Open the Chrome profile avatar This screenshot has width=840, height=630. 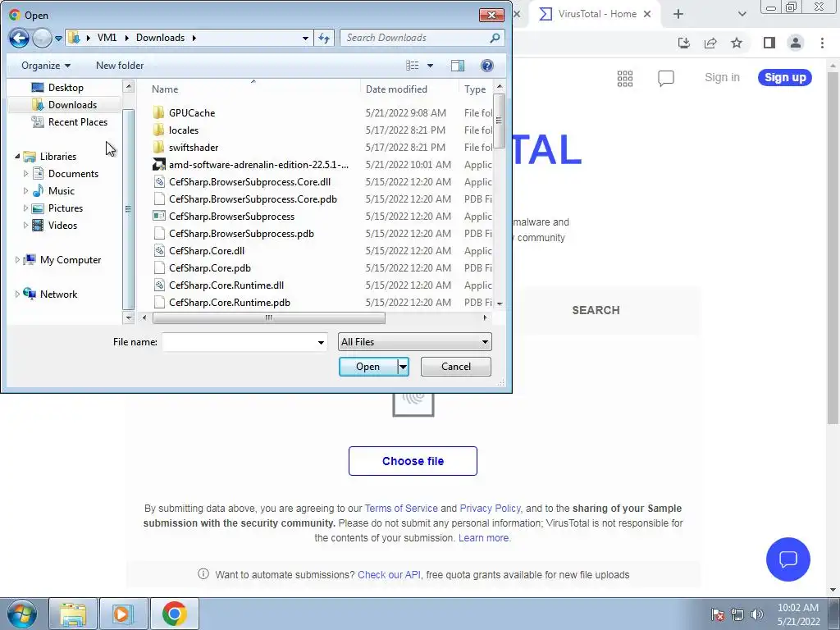pyautogui.click(x=796, y=43)
